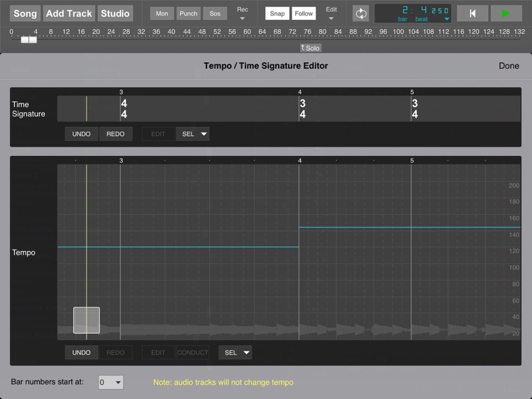This screenshot has height=399, width=532.
Task: Click the bar 4 marker in tempo ruler
Action: 299,161
